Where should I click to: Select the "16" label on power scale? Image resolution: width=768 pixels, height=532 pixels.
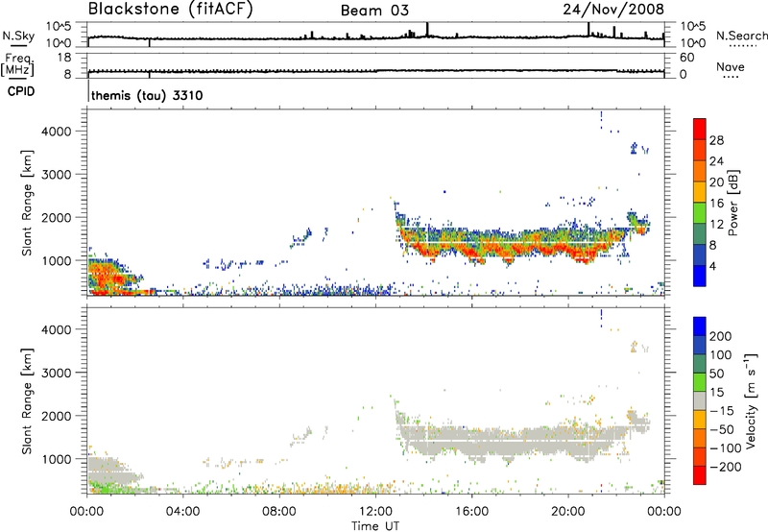tap(716, 204)
